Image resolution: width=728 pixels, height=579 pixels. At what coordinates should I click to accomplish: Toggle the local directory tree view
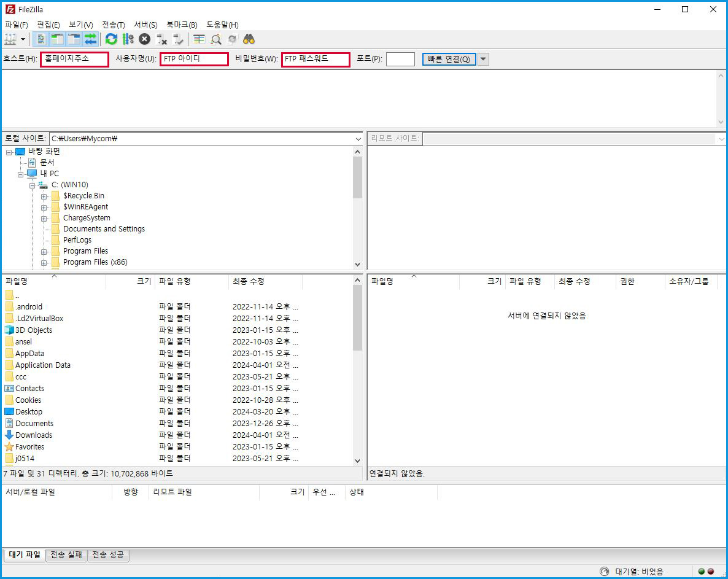(x=58, y=39)
